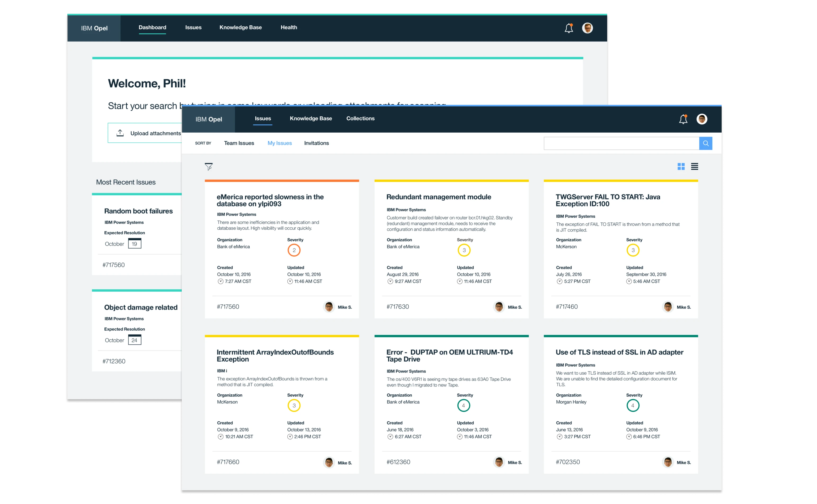817x504 pixels.
Task: Open Health tab in Dashboard window
Action: click(288, 27)
